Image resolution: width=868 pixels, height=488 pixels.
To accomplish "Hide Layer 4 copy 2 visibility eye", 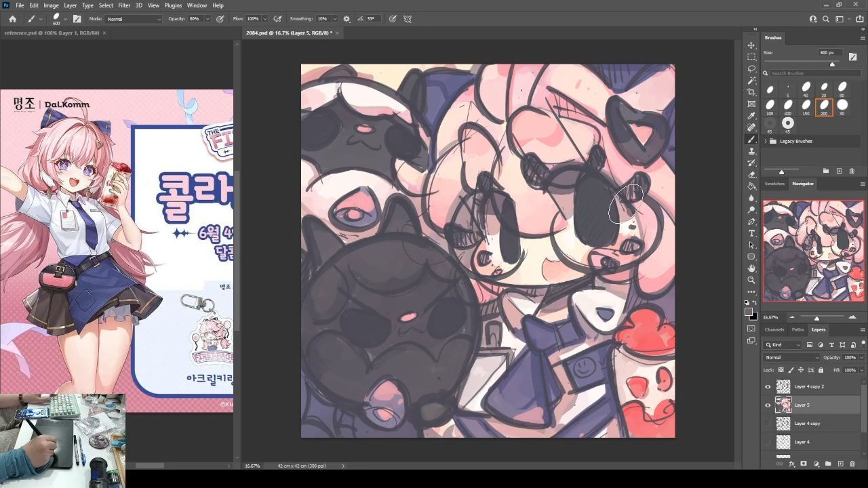I will 768,386.
